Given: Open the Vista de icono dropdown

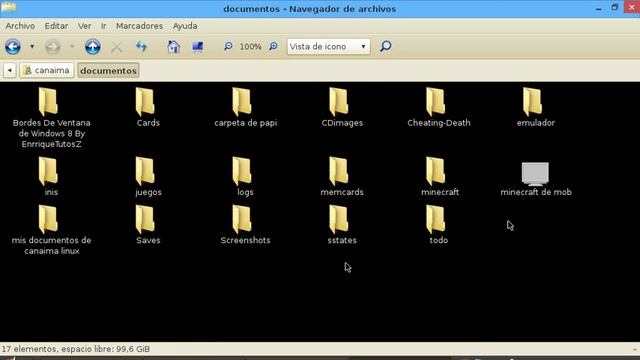Looking at the screenshot, I should [328, 47].
